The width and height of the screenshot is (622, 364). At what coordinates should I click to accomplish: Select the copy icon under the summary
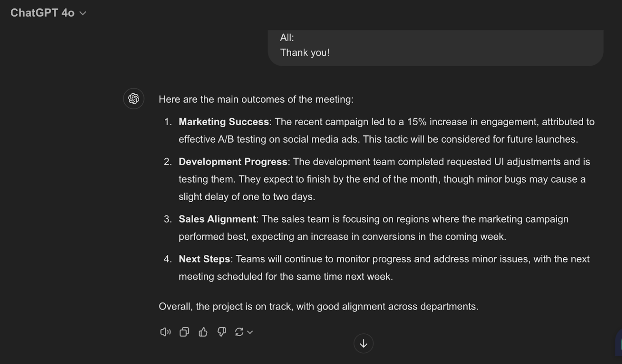click(184, 332)
